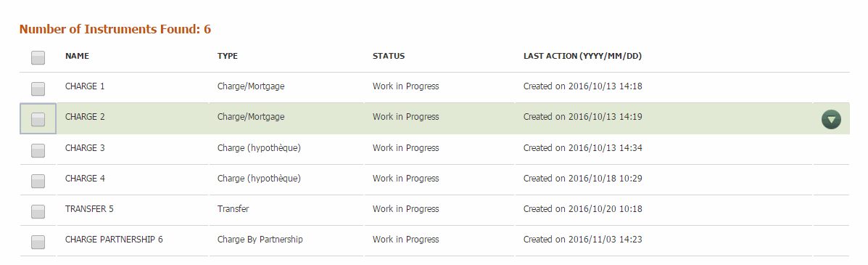Click the STATUS column header
The image size is (868, 265).
(389, 56)
